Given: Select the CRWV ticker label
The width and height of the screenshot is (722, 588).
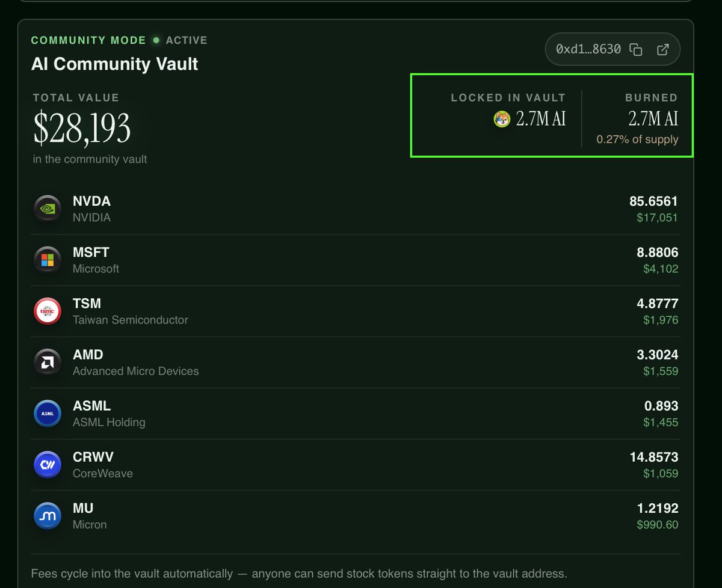Looking at the screenshot, I should [93, 457].
